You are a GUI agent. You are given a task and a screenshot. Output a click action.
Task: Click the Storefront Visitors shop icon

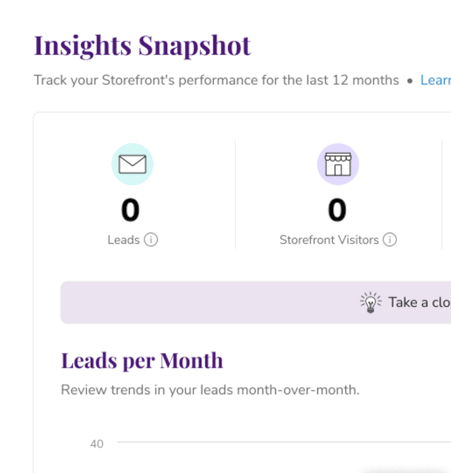coord(338,164)
